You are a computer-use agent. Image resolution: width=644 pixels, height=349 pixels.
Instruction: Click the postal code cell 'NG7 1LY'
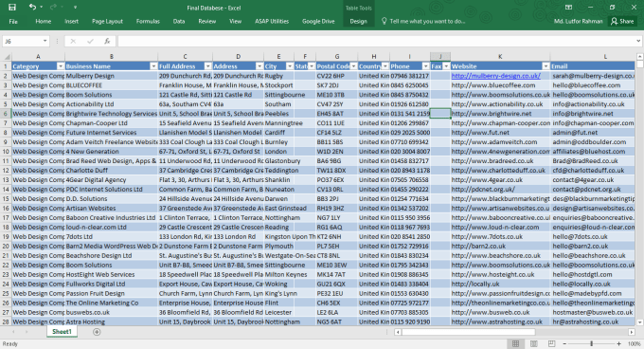336,217
